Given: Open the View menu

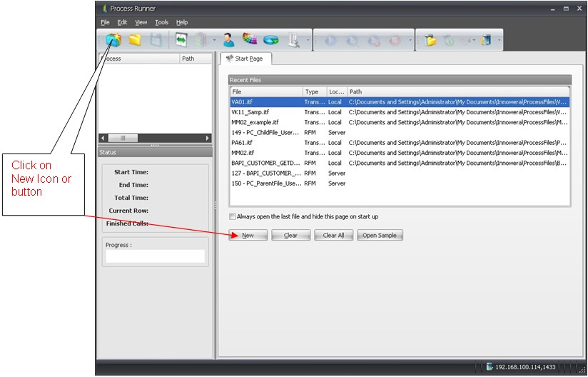Looking at the screenshot, I should (x=141, y=22).
